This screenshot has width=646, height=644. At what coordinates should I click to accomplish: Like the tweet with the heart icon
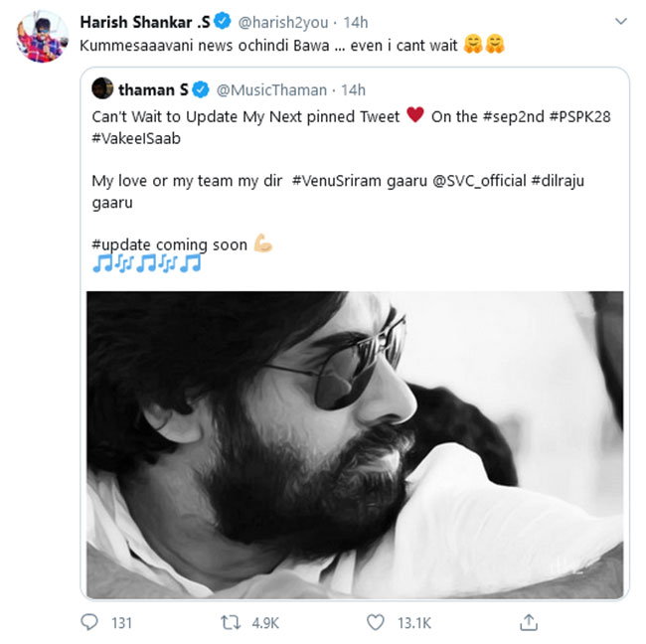click(375, 623)
